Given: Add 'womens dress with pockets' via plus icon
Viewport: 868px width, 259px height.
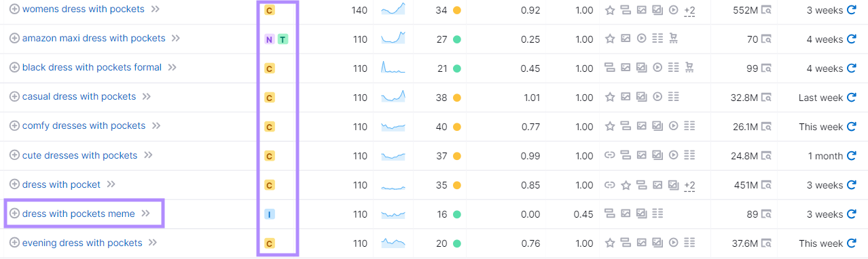Looking at the screenshot, I should pyautogui.click(x=14, y=9).
